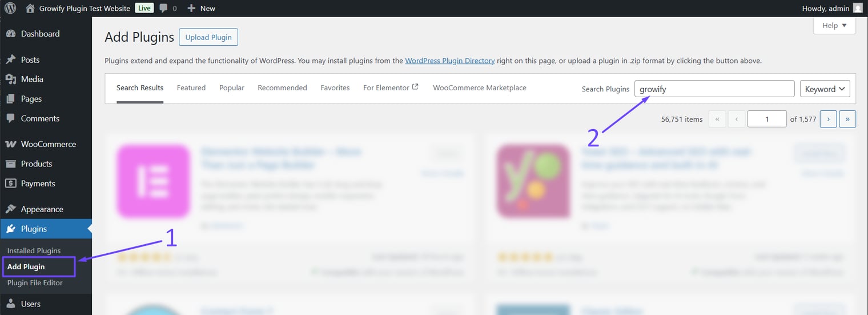The height and width of the screenshot is (315, 868).
Task: Open the Keyword search type dropdown
Action: coord(825,89)
